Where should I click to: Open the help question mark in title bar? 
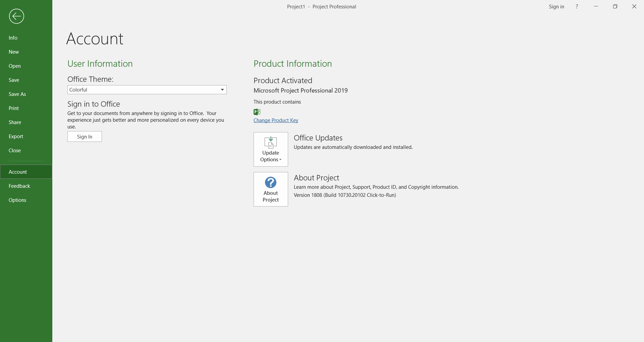click(577, 6)
